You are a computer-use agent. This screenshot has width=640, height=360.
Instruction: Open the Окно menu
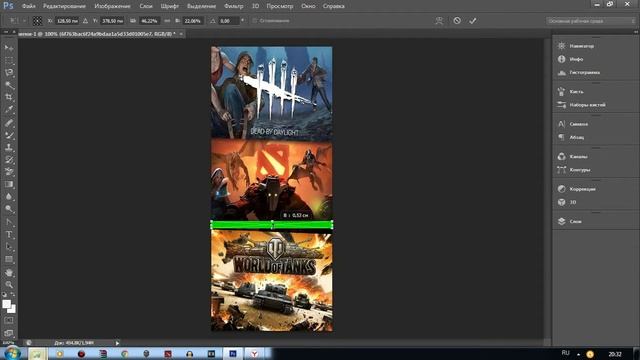(x=308, y=6)
